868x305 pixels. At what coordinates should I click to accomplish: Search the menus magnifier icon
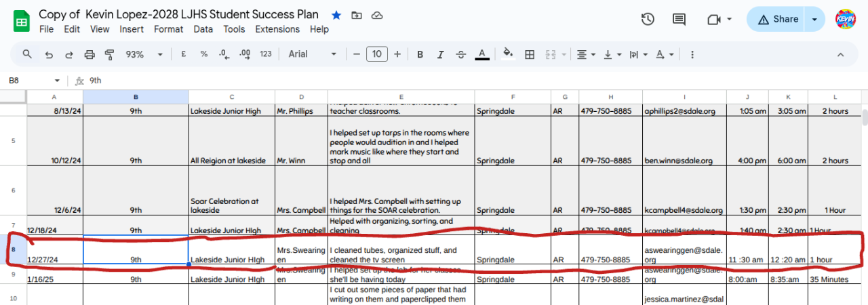(x=27, y=54)
